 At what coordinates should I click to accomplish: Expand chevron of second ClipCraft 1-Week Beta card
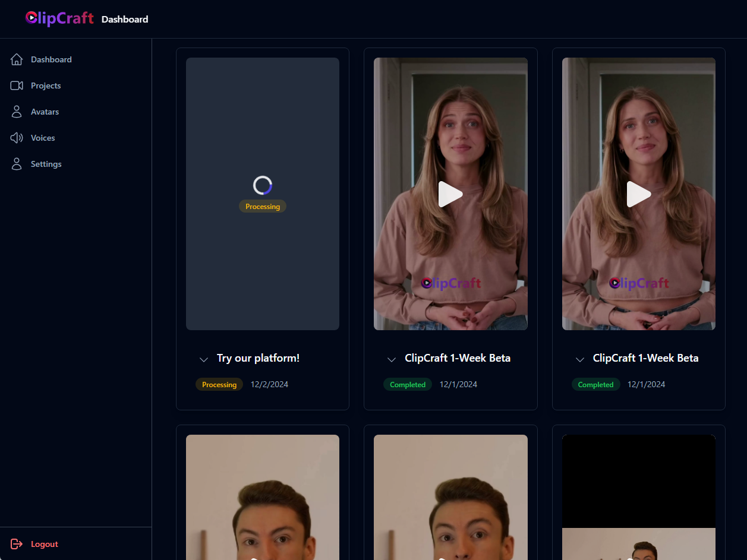580,359
